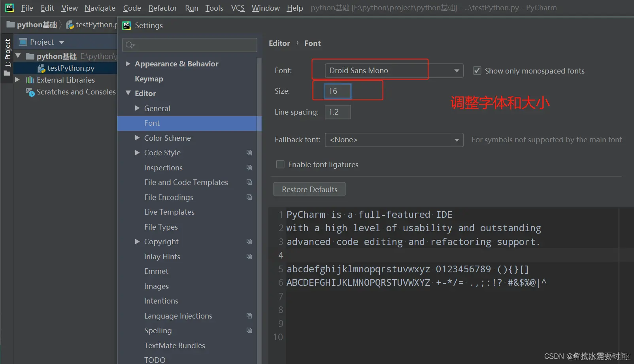Click the project-scope icon beside File and Code Templates

tap(249, 182)
